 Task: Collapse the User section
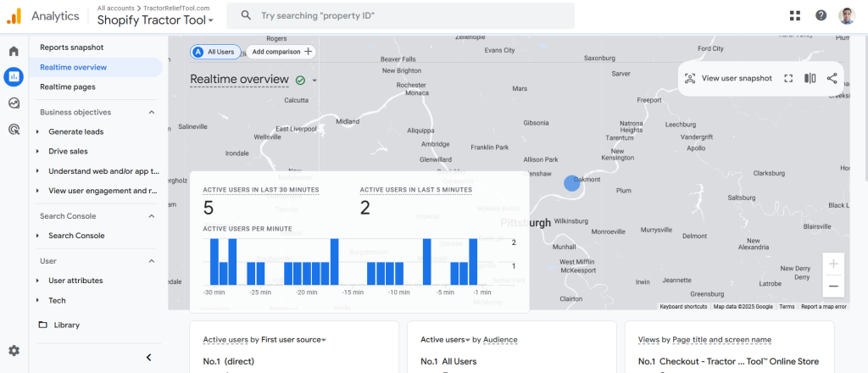click(x=151, y=261)
